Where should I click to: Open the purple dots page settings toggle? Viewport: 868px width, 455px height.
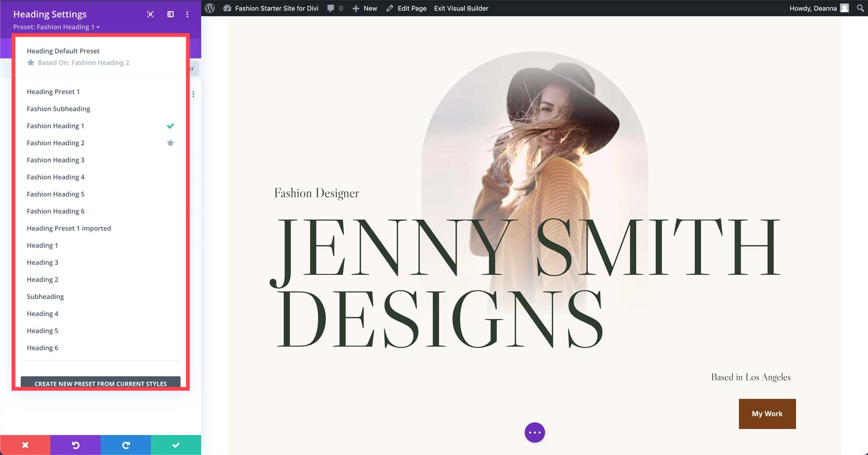[x=534, y=432]
